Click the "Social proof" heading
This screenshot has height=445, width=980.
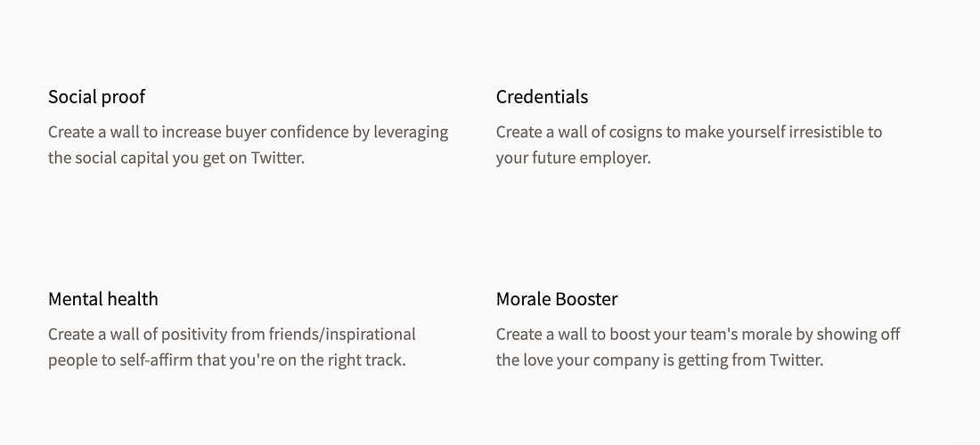click(x=97, y=97)
